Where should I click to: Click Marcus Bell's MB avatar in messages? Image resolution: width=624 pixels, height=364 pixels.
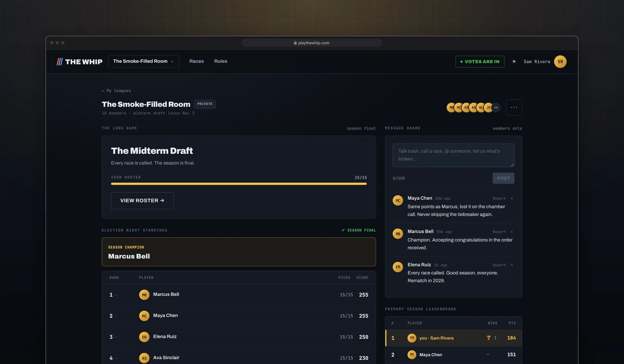(398, 234)
